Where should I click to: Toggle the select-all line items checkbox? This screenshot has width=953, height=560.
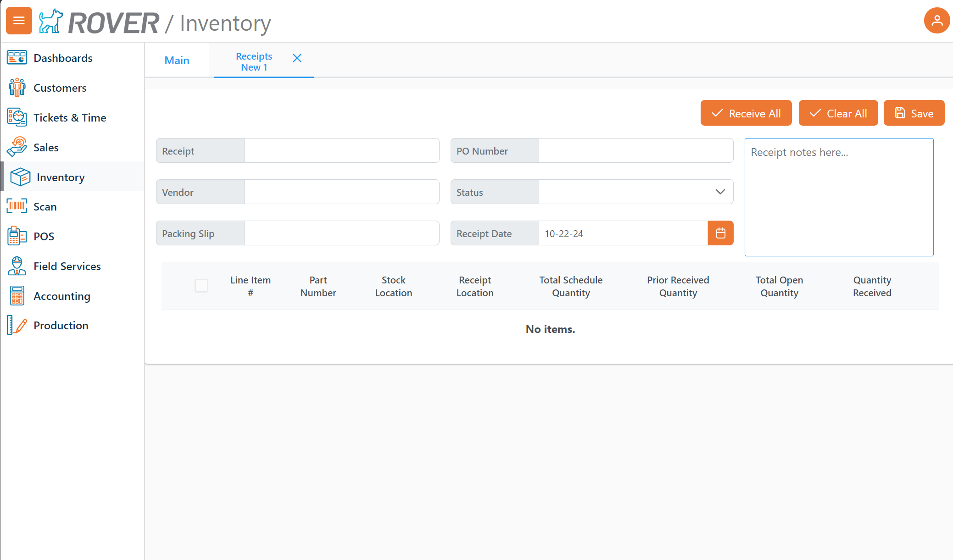click(x=201, y=286)
